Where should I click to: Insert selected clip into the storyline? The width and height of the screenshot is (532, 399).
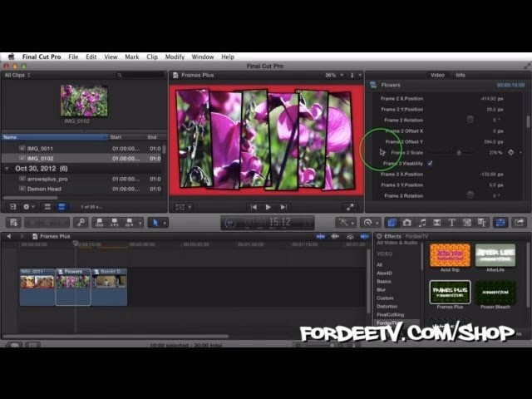[115, 223]
